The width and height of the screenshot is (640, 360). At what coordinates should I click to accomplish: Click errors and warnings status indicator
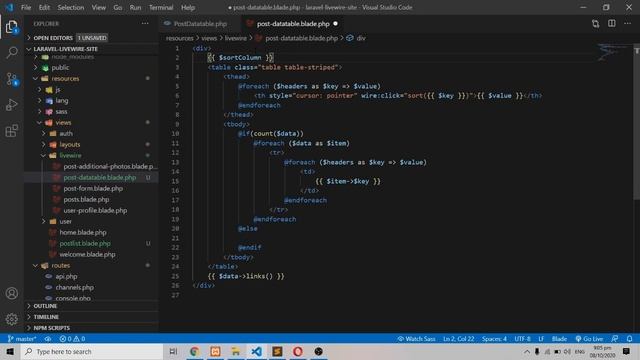(x=72, y=339)
